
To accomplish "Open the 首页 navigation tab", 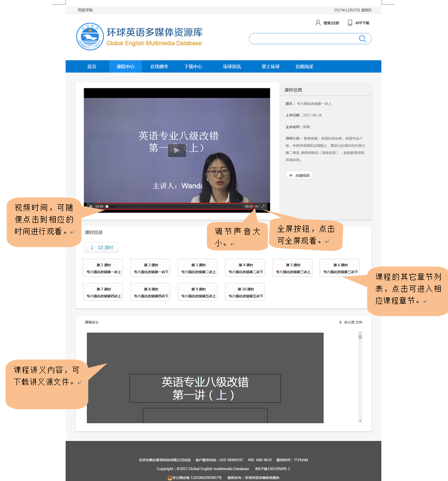I will tap(91, 67).
